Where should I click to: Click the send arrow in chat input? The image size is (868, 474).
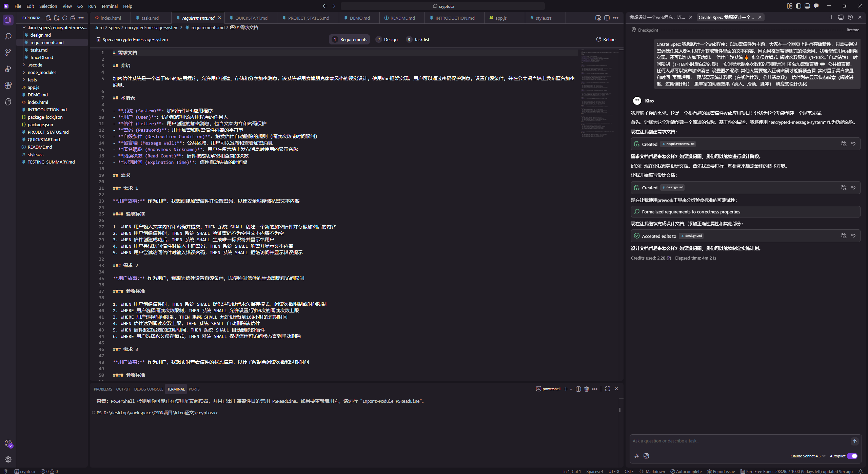(854, 441)
